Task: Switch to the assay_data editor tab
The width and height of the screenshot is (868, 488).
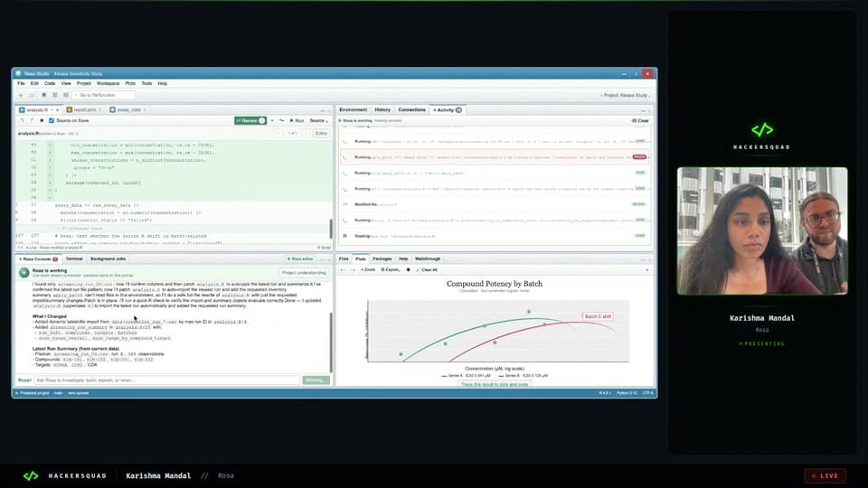Action: (128, 110)
